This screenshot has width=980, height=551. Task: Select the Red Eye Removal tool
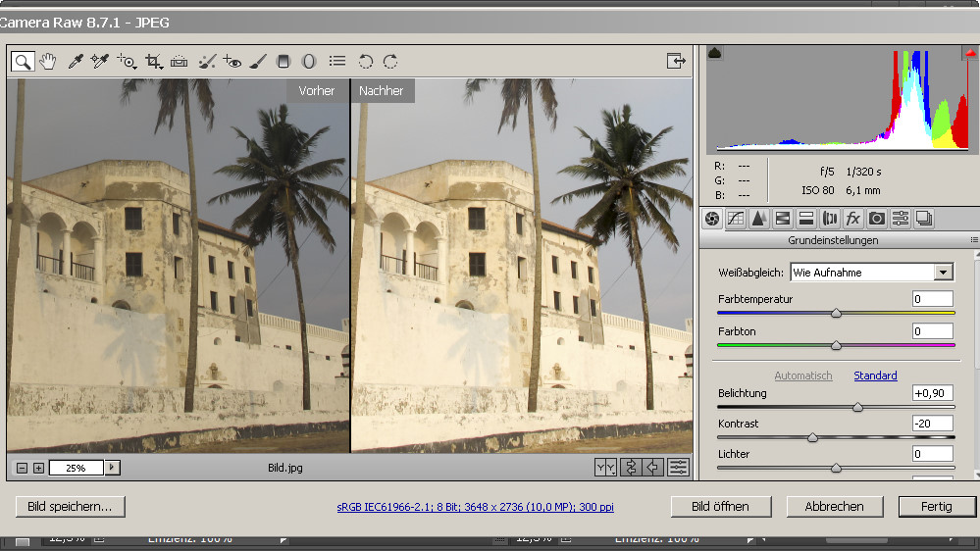pyautogui.click(x=232, y=61)
